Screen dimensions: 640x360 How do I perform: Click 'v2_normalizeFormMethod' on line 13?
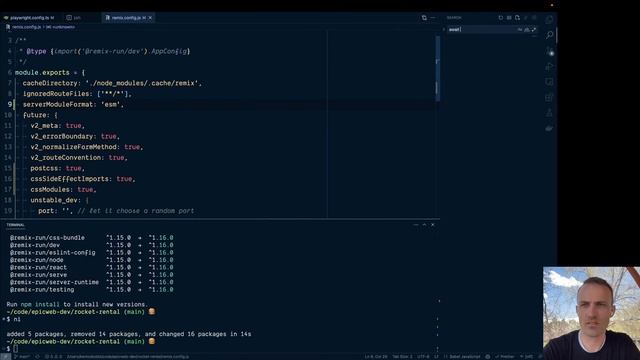pyautogui.click(x=73, y=147)
